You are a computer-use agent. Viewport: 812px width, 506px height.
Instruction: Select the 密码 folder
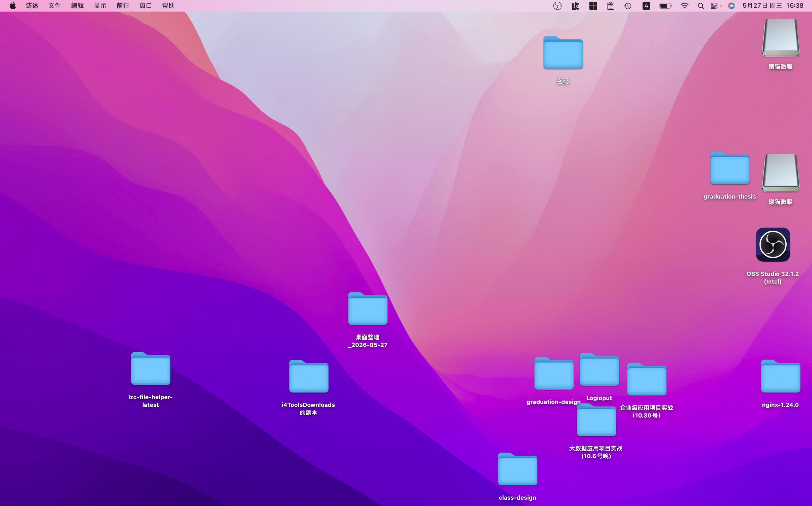click(563, 53)
